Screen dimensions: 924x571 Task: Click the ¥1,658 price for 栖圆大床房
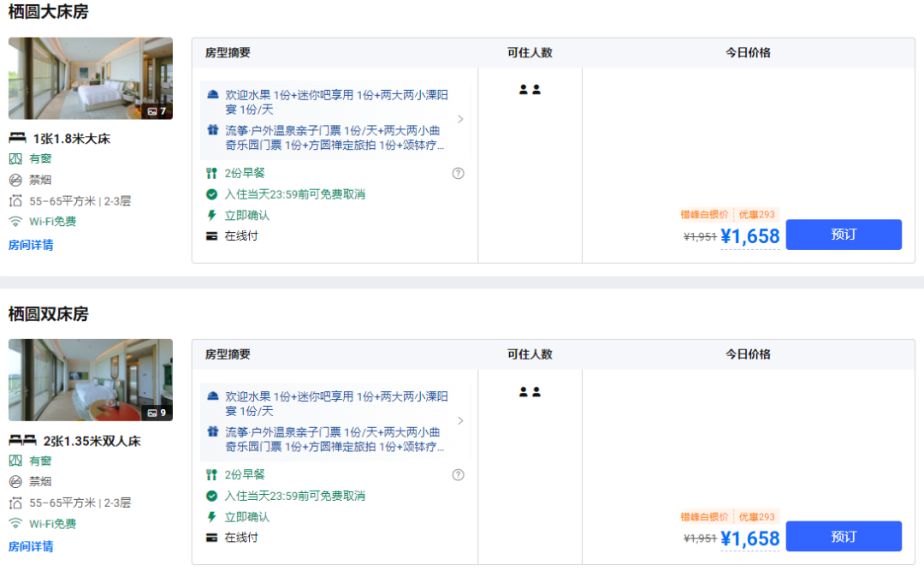749,237
